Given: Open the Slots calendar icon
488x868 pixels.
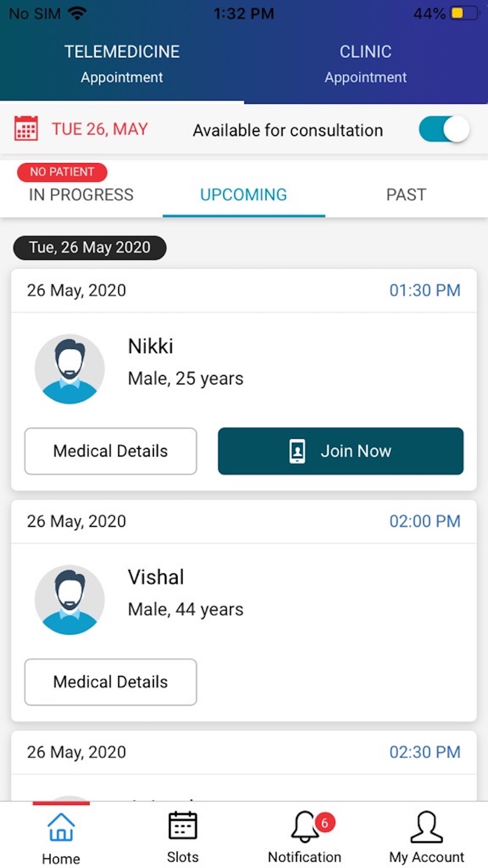Looking at the screenshot, I should 183,826.
